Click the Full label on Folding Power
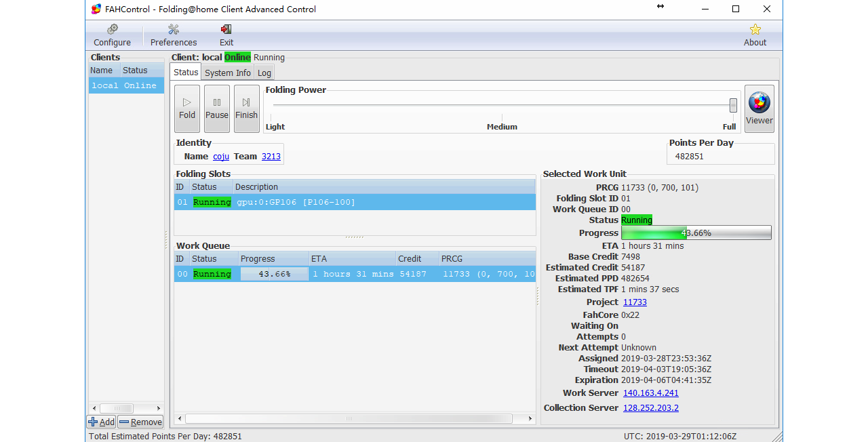This screenshot has width=868, height=442. click(730, 127)
